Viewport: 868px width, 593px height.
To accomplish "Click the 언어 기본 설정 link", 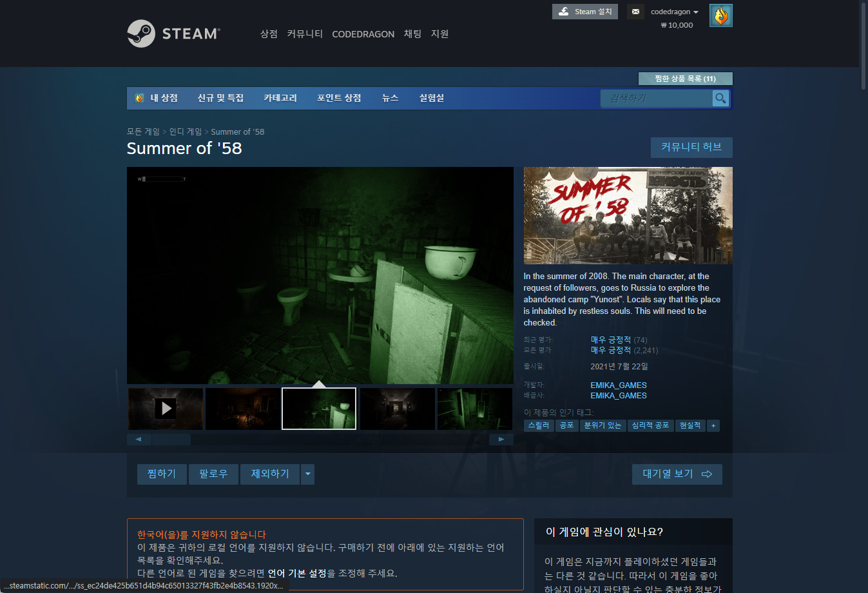I will [x=297, y=573].
